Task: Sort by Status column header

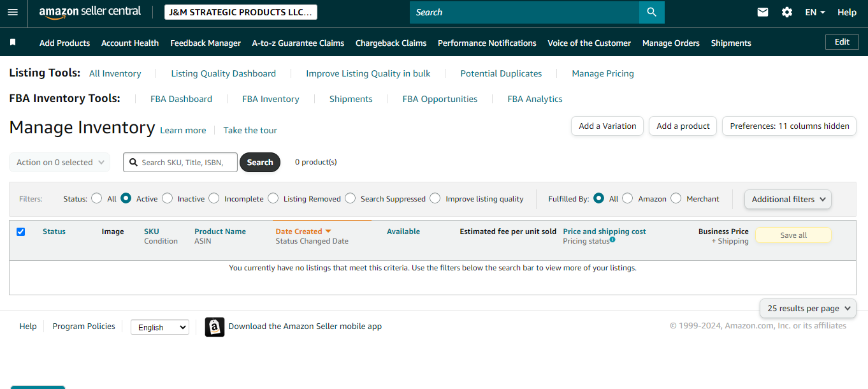Action: [54, 231]
